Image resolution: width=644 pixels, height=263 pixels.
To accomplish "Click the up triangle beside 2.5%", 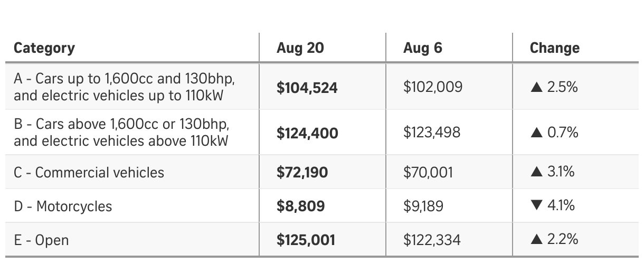I will point(537,88).
